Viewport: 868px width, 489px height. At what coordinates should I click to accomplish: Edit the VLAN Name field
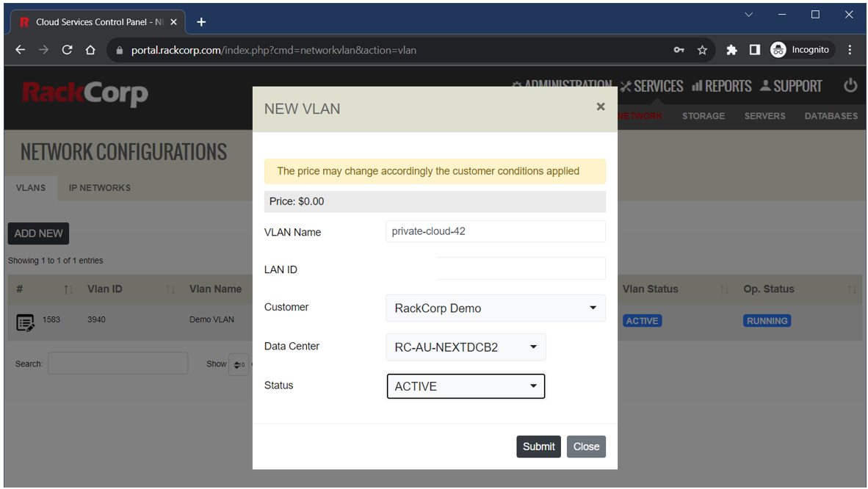[x=496, y=231]
